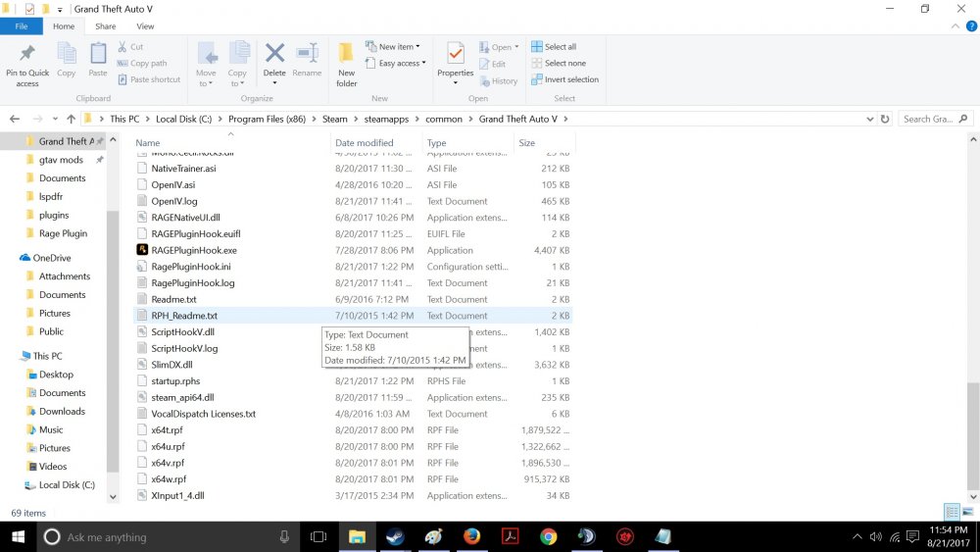Open the Easy access dropdown
This screenshot has width=980, height=552.
(x=396, y=63)
